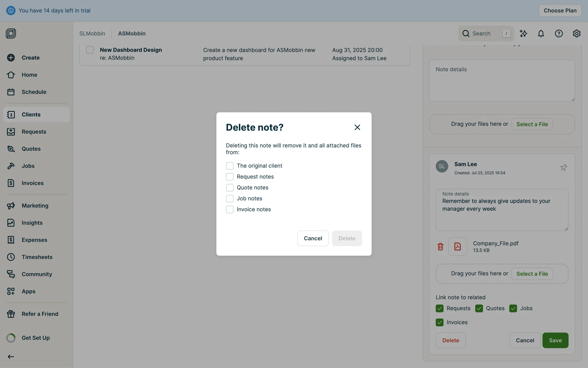Click the Choose Plan button
588x368 pixels.
tap(560, 10)
